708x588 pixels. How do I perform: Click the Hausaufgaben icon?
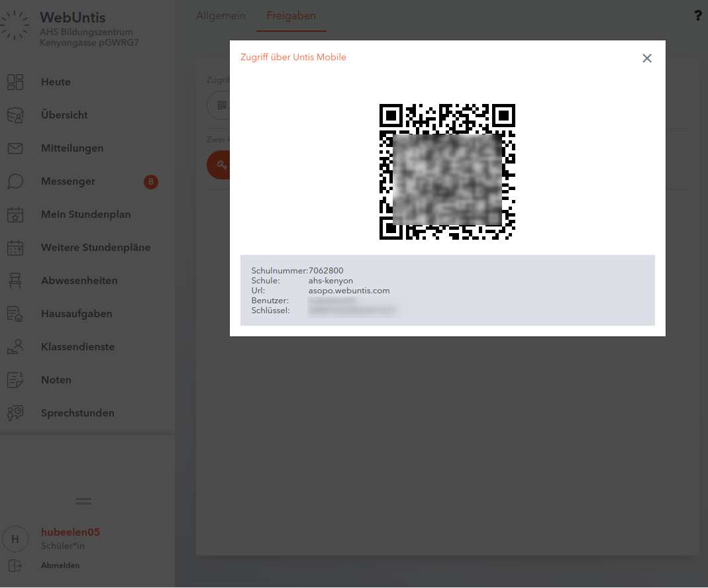point(15,314)
